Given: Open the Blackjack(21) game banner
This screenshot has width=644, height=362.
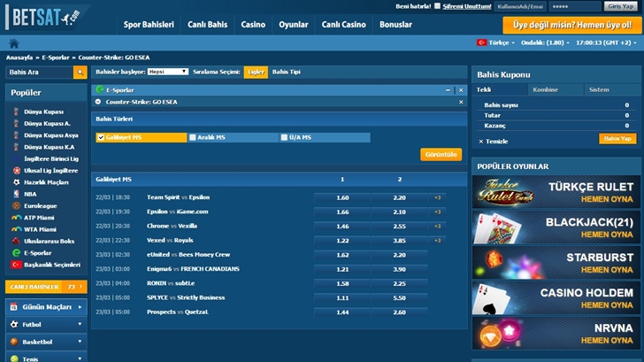Looking at the screenshot, I should [556, 227].
